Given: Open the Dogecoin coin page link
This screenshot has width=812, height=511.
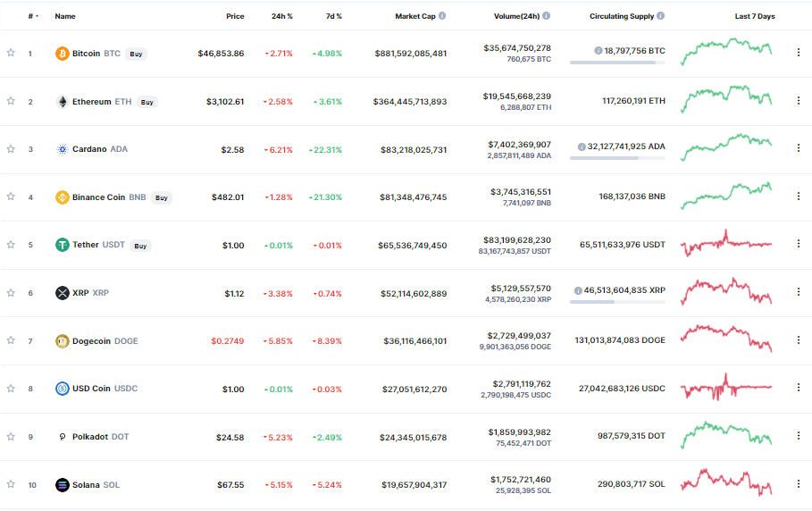Looking at the screenshot, I should pyautogui.click(x=105, y=341).
